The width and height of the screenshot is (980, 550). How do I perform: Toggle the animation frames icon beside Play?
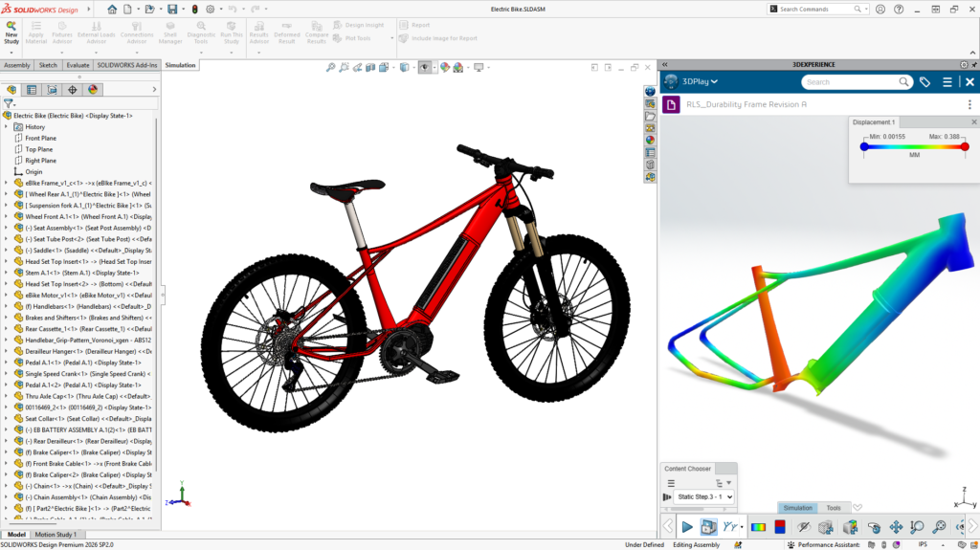709,527
